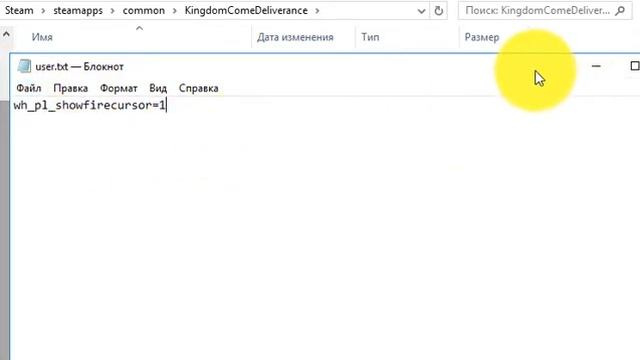Click the Explorer search field
This screenshot has width=640, height=360.
pyautogui.click(x=545, y=11)
